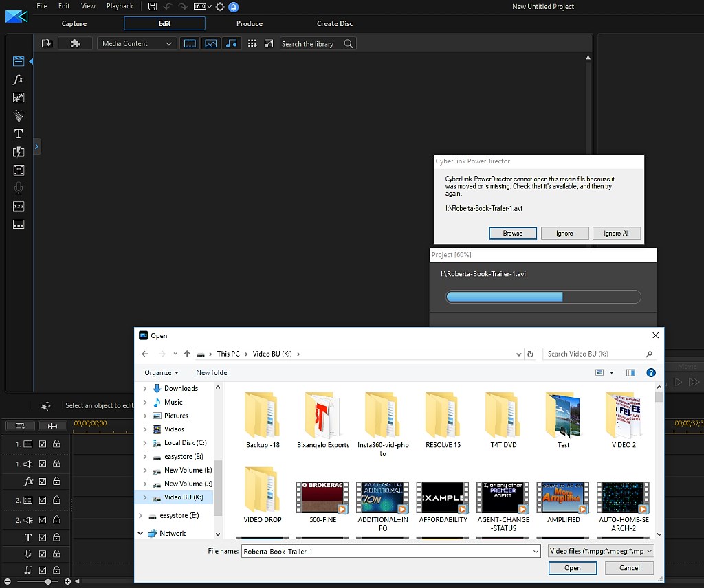Screen dimensions: 704x588
Task: Open the settings gear icon
Action: [220, 7]
